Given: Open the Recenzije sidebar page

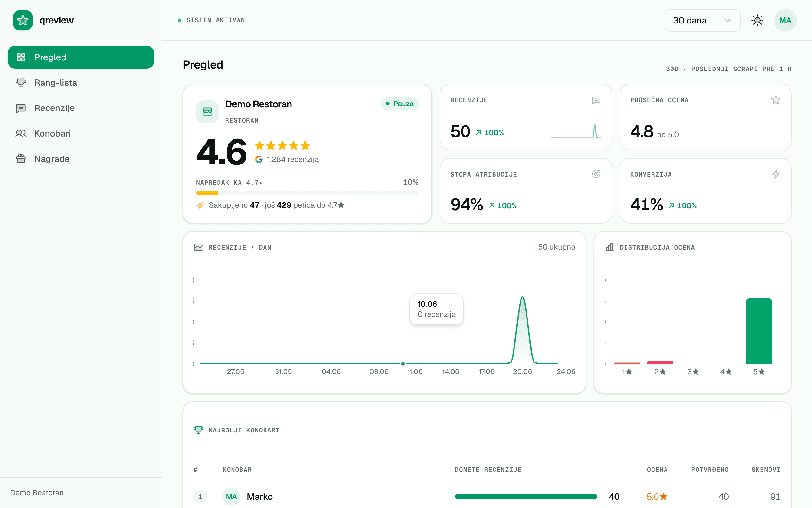Looking at the screenshot, I should [x=81, y=108].
